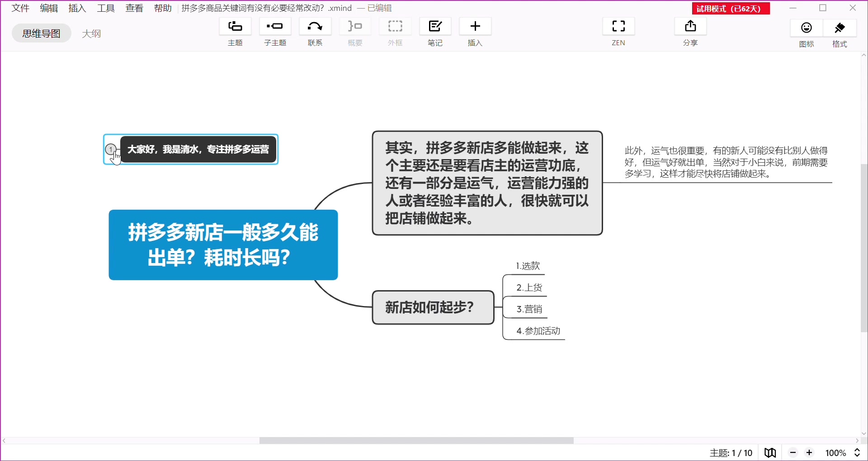Open the 图标 smiley marker panel

pyautogui.click(x=807, y=28)
